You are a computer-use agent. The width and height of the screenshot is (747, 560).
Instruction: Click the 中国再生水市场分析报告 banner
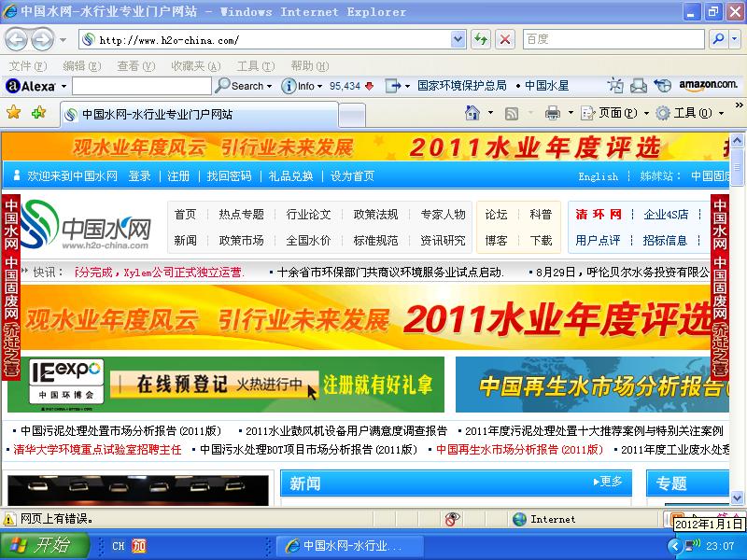[x=592, y=385]
